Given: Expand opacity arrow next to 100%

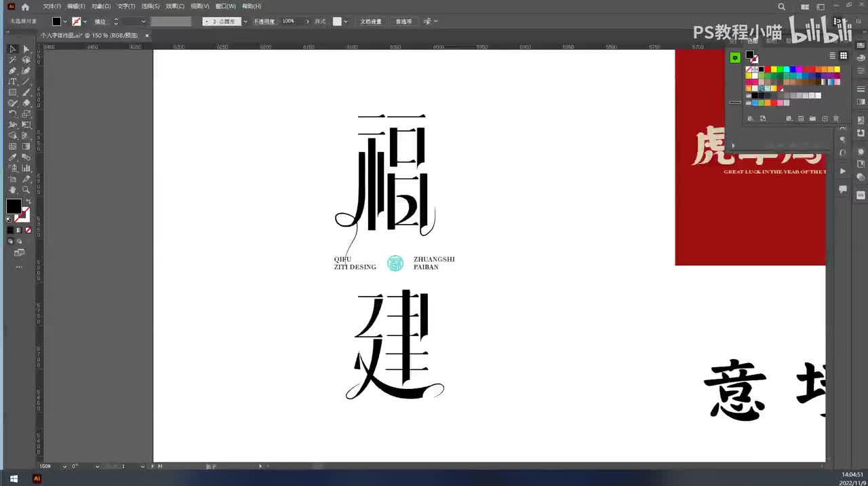Looking at the screenshot, I should tap(307, 22).
